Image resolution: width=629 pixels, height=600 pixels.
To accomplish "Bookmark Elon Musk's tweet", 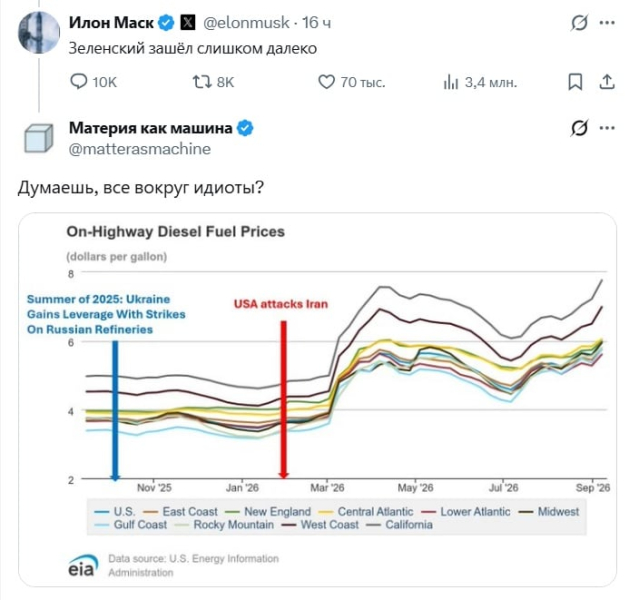I will (575, 82).
